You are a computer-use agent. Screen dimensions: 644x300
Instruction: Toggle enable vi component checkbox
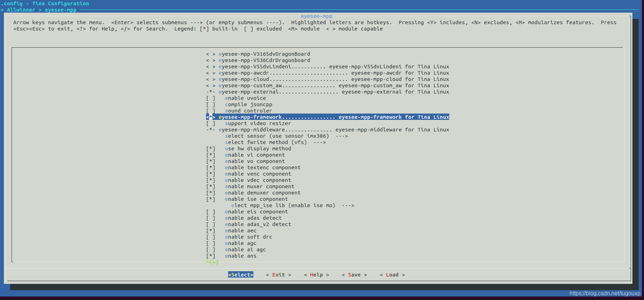coord(211,155)
